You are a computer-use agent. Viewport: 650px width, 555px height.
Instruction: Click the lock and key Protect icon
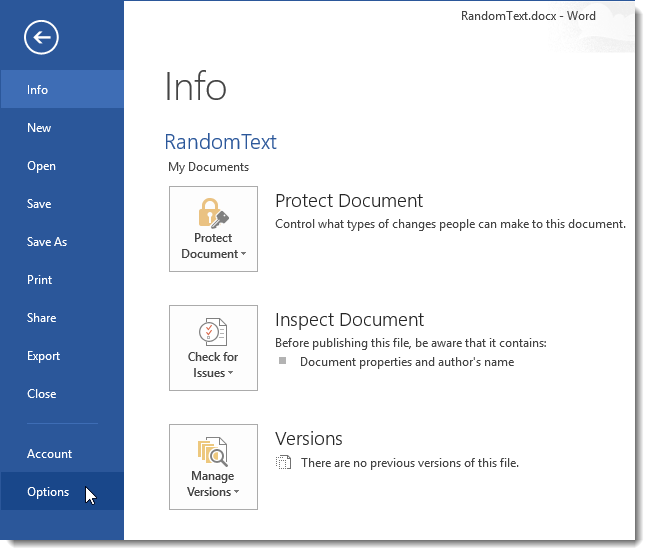[213, 213]
